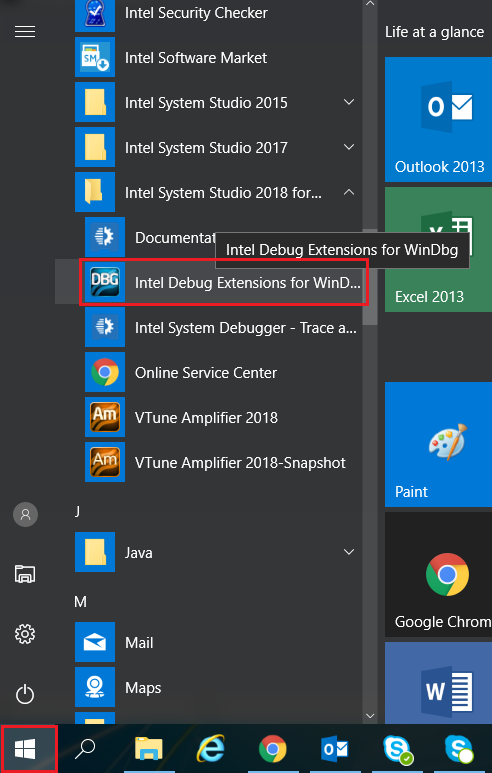Image resolution: width=492 pixels, height=773 pixels.
Task: Click 'Online Service Center' text
Action: point(206,373)
